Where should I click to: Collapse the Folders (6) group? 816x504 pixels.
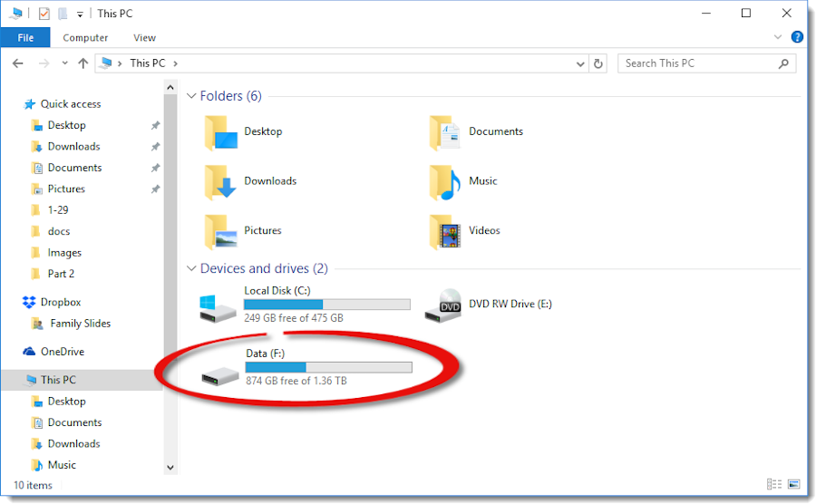tap(191, 96)
